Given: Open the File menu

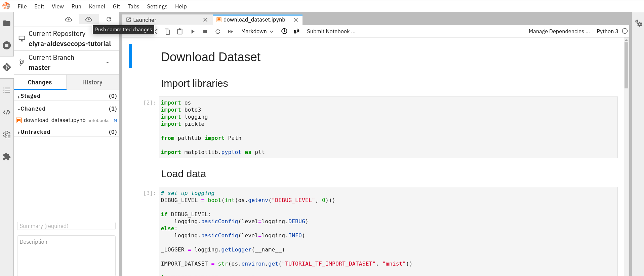Looking at the screenshot, I should click(22, 6).
